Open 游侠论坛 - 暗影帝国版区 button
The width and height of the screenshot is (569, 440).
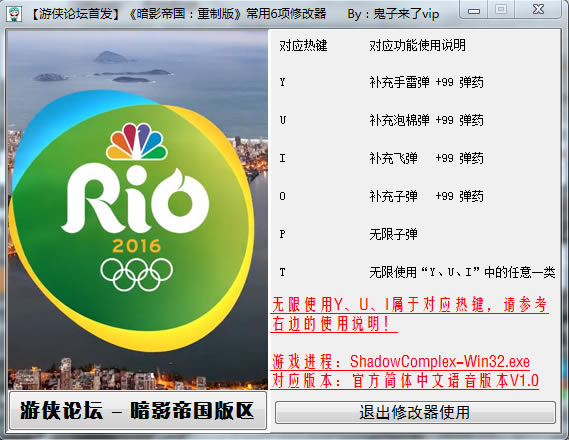[137, 410]
